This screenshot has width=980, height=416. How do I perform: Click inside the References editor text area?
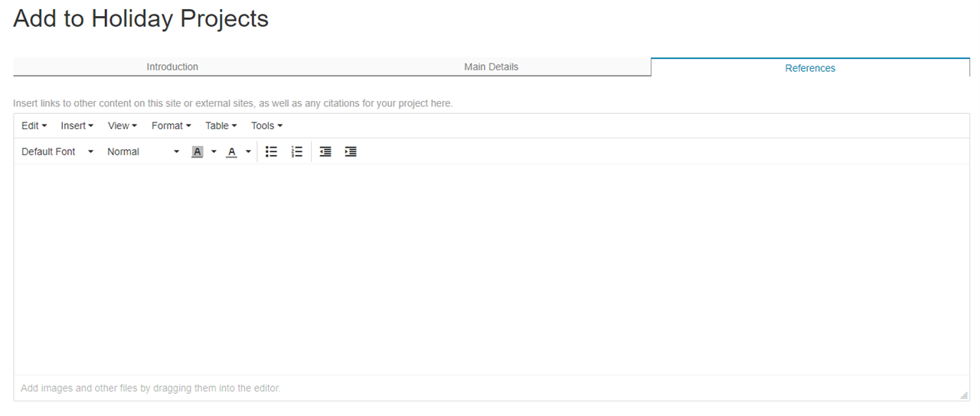click(x=492, y=269)
